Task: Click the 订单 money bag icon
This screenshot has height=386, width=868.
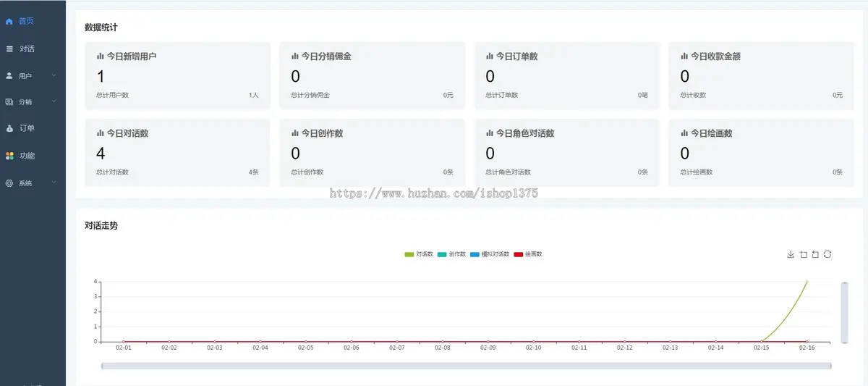Action: coord(9,129)
